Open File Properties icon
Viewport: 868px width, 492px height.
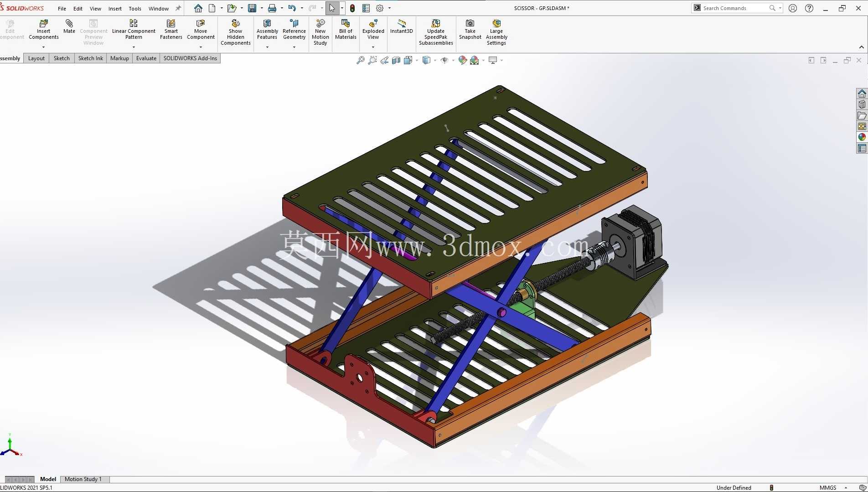[x=366, y=8]
